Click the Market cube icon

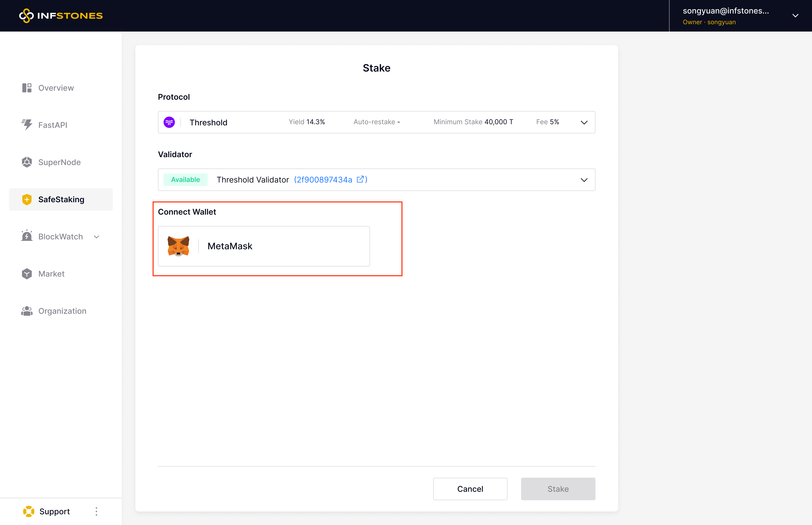pyautogui.click(x=27, y=274)
